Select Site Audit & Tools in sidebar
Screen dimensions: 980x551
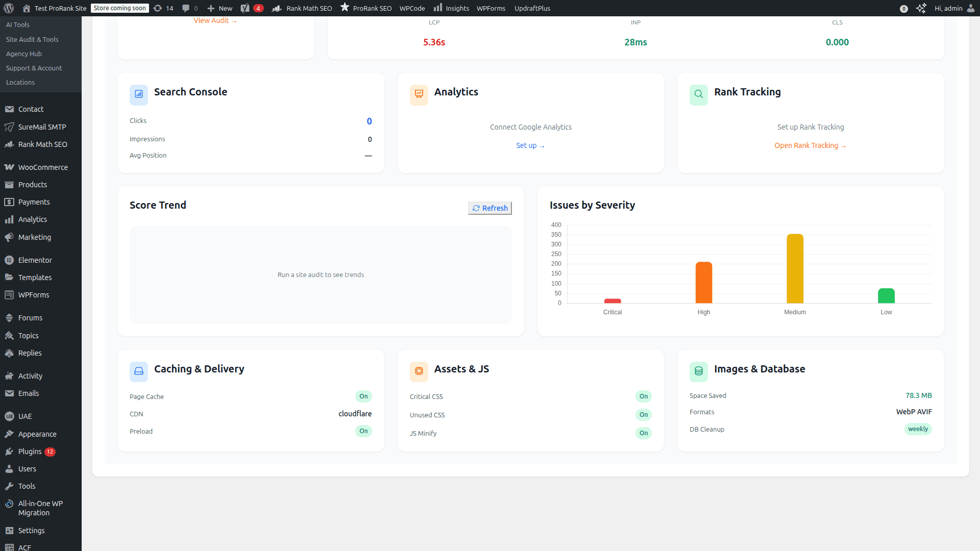32,39
